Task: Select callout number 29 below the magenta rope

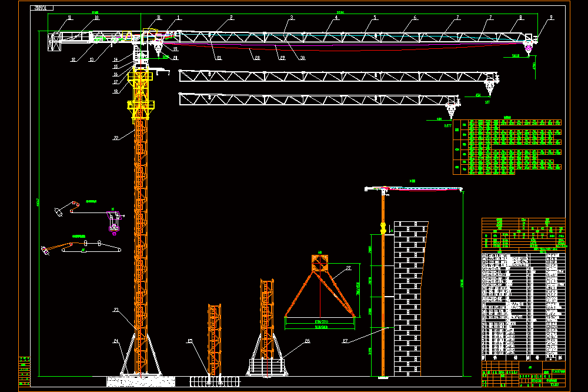Action: click(282, 58)
